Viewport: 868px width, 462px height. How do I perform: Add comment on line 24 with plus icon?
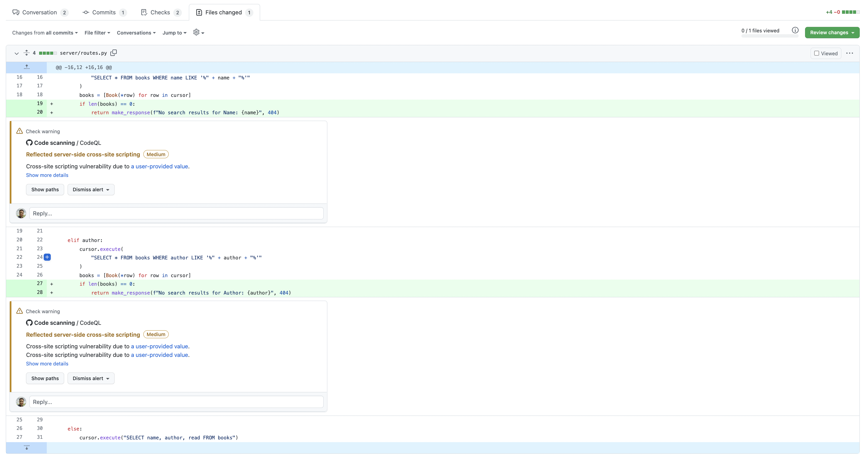tap(47, 257)
